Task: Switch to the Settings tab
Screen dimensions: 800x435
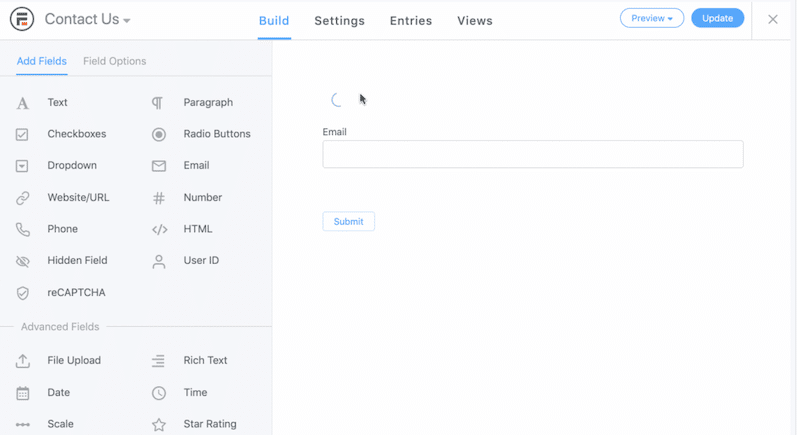Action: 339,21
